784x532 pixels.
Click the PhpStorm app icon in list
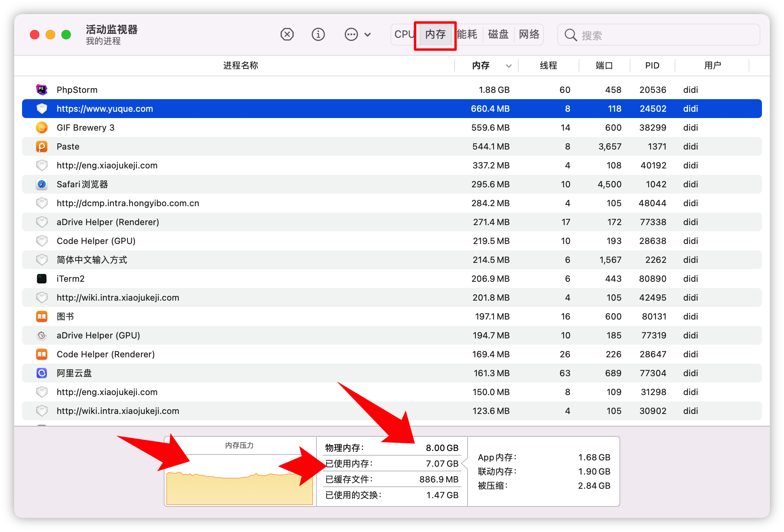coord(42,90)
